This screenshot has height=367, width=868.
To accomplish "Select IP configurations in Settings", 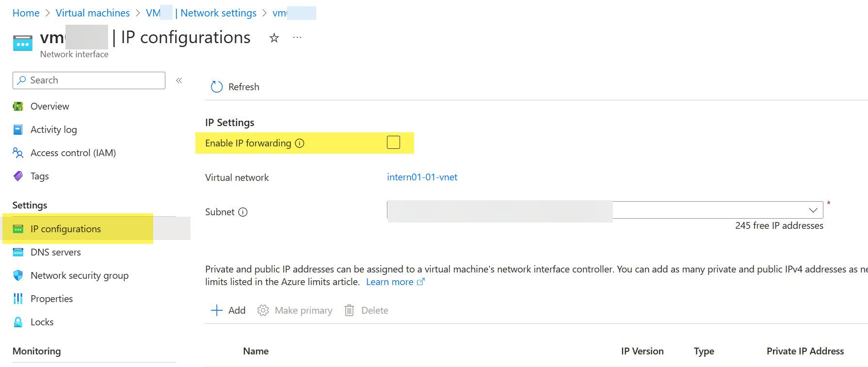I will pos(66,229).
